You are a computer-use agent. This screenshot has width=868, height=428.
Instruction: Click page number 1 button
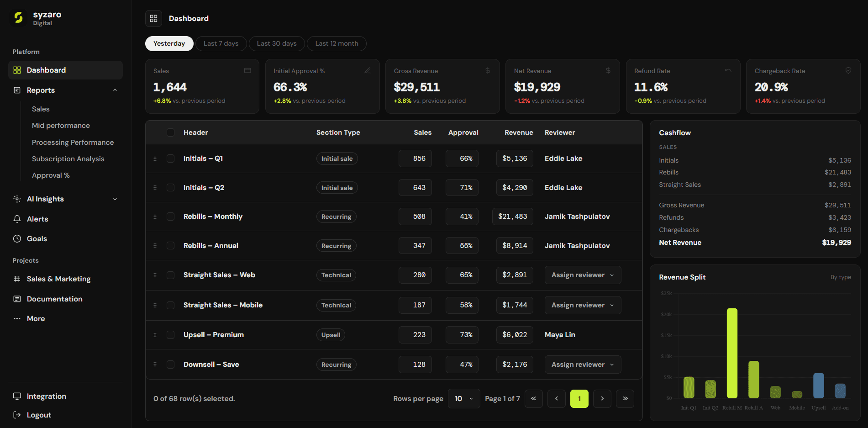coord(579,399)
